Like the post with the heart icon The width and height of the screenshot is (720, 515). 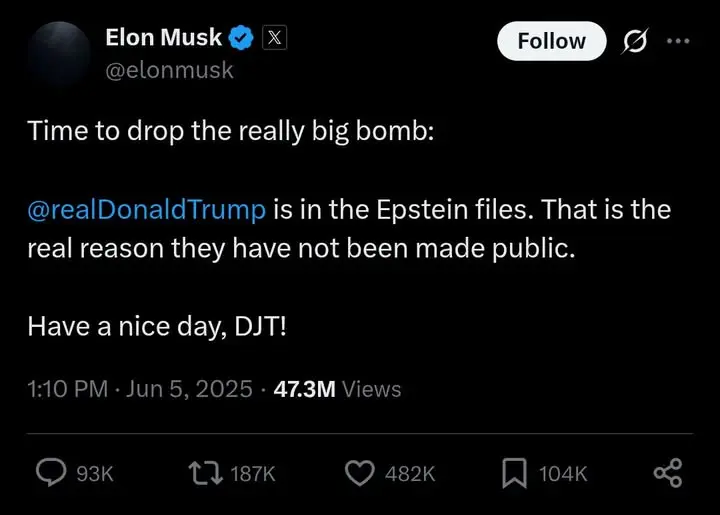pos(359,473)
